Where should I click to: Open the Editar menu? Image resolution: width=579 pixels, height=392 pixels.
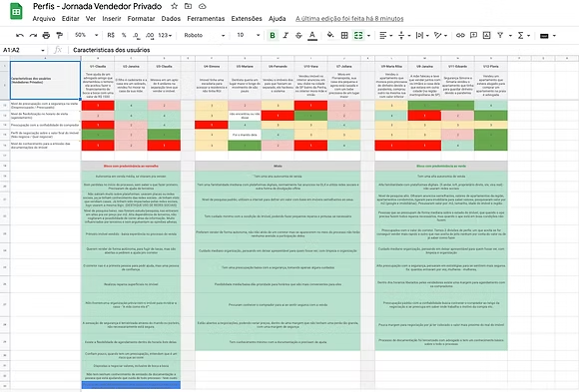click(70, 19)
